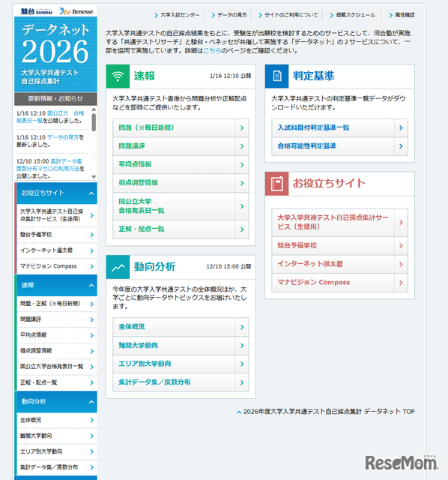Screen dimensions: 448x480
Task: Click the green 速報 wifi icon
Action: tap(118, 76)
